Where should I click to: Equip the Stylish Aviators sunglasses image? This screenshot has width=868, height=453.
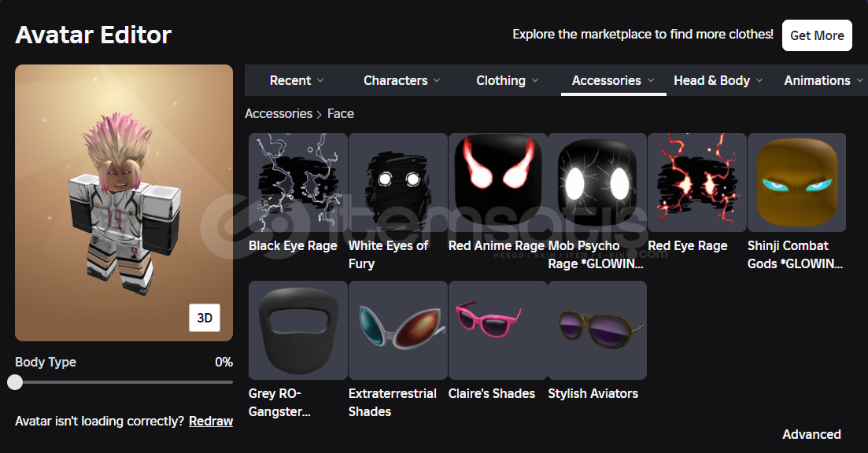pos(597,330)
